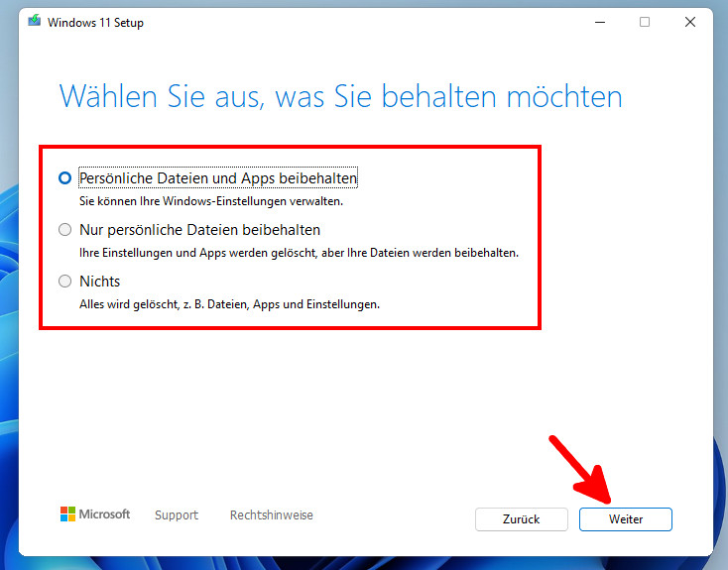Open the Rechtshinweise link
728x570 pixels.
click(272, 514)
